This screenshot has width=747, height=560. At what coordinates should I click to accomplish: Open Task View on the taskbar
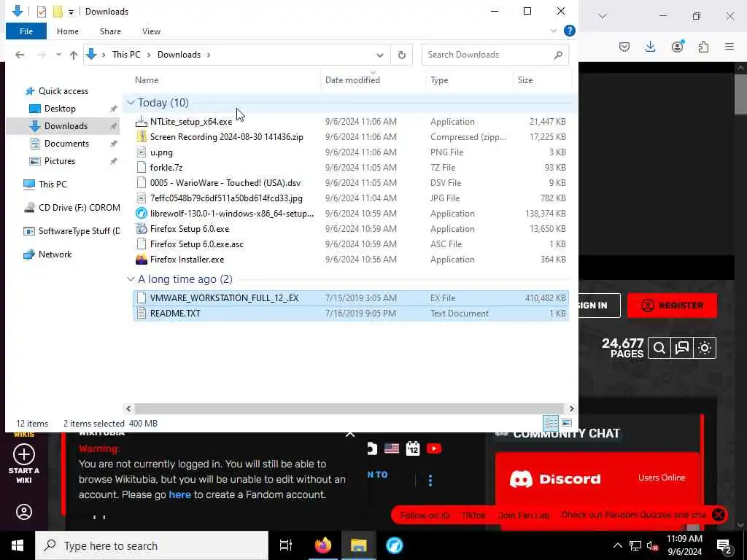click(x=286, y=545)
